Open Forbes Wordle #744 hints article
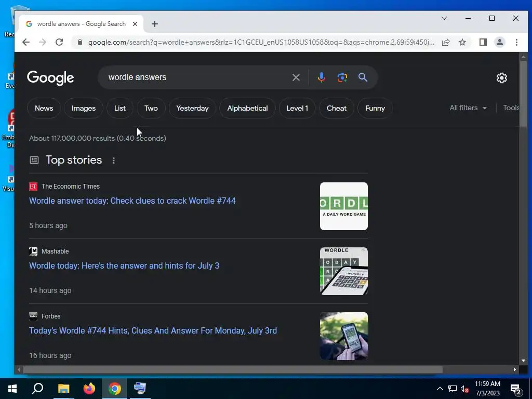 click(153, 330)
